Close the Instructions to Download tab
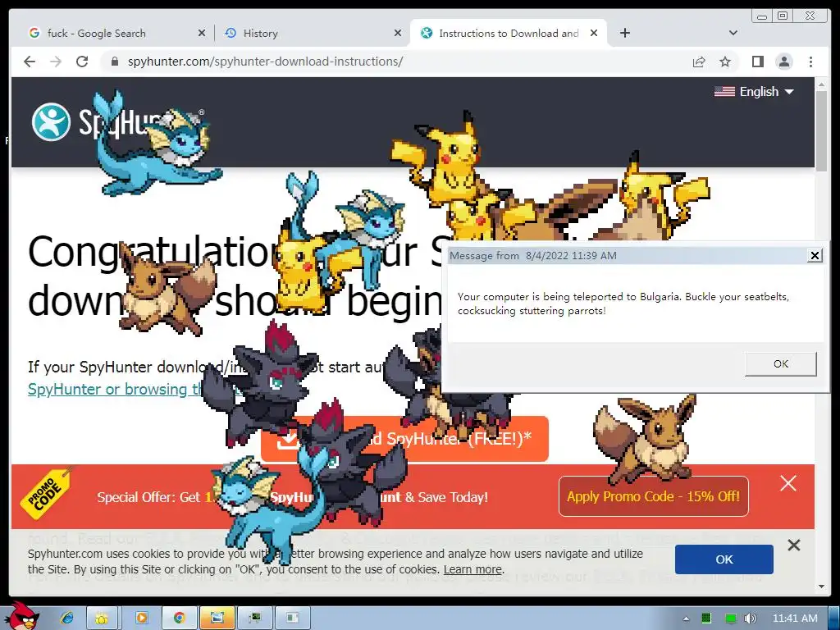The image size is (840, 630). click(594, 33)
